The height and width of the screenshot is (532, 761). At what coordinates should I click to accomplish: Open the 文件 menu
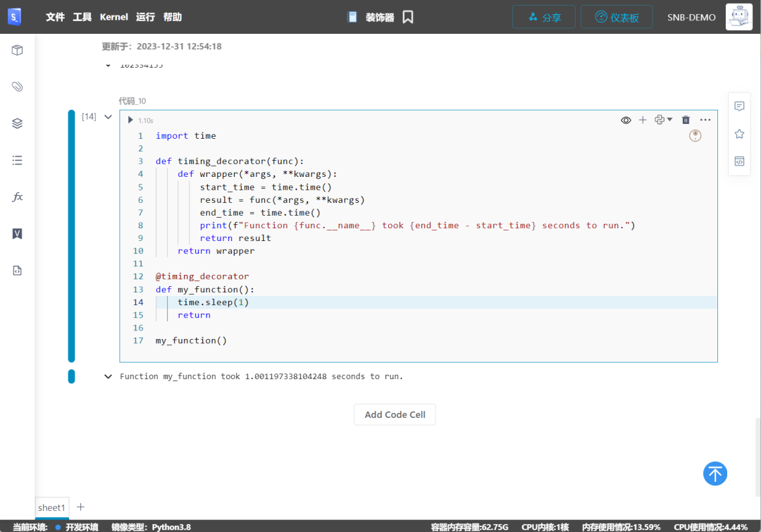pyautogui.click(x=55, y=17)
